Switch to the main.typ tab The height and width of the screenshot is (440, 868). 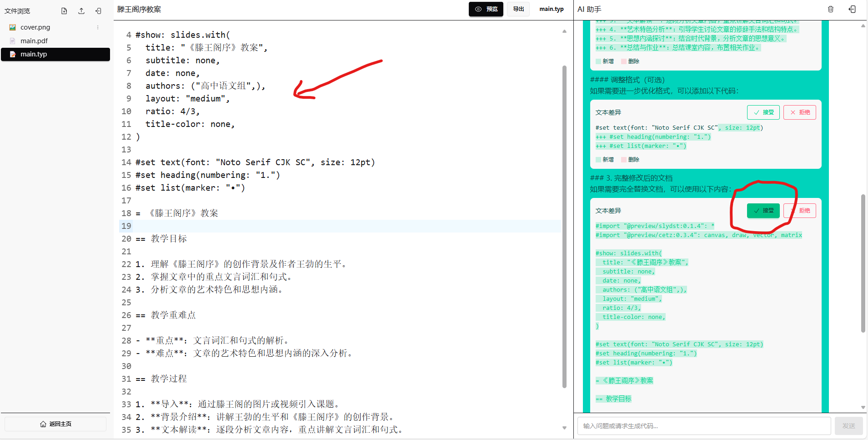tap(552, 9)
